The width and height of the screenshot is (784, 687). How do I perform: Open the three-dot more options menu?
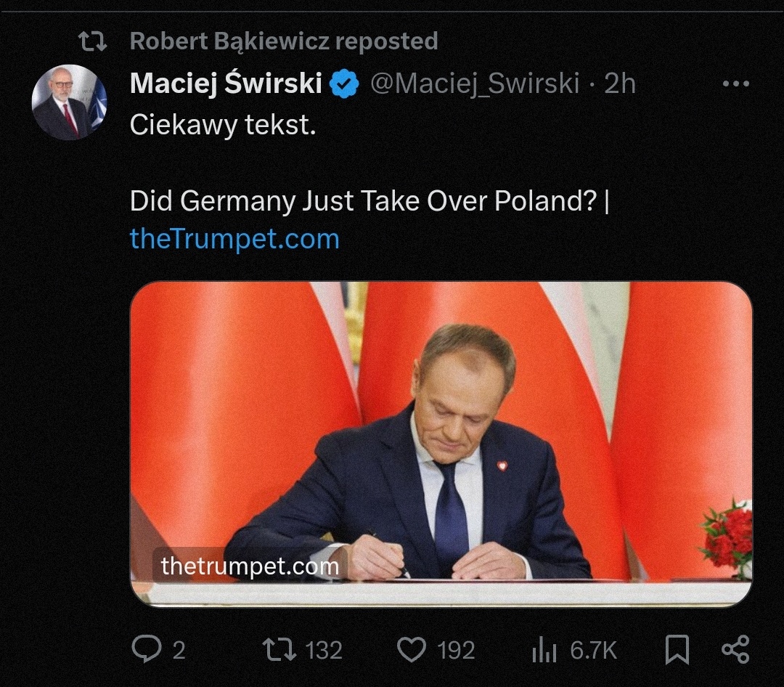click(736, 84)
